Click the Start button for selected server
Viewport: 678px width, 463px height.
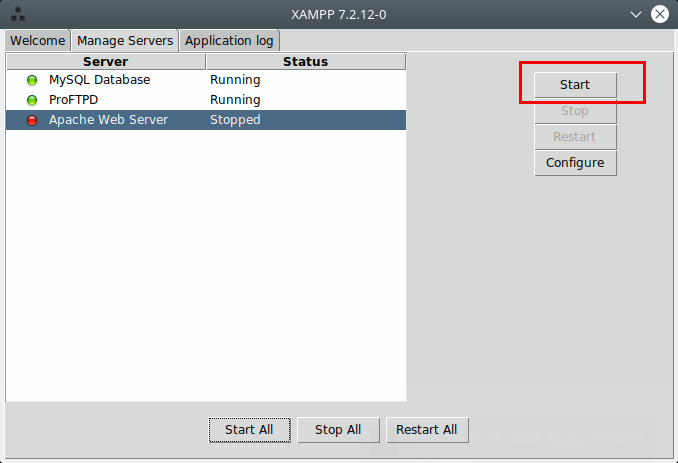pyautogui.click(x=575, y=85)
